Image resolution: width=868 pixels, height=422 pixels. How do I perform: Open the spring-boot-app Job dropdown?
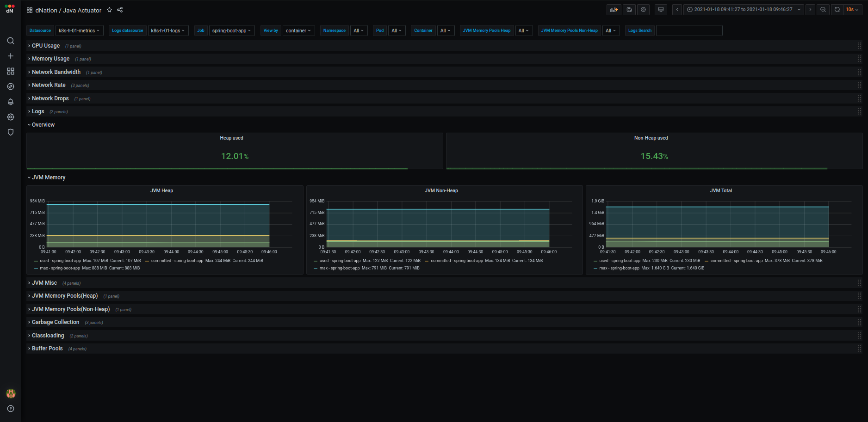[232, 31]
